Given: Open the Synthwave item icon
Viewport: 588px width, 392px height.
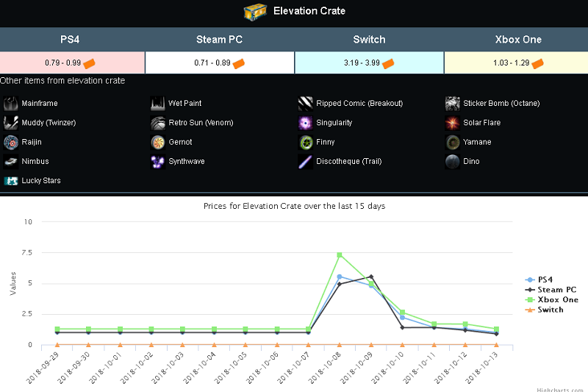Looking at the screenshot, I should [x=158, y=161].
